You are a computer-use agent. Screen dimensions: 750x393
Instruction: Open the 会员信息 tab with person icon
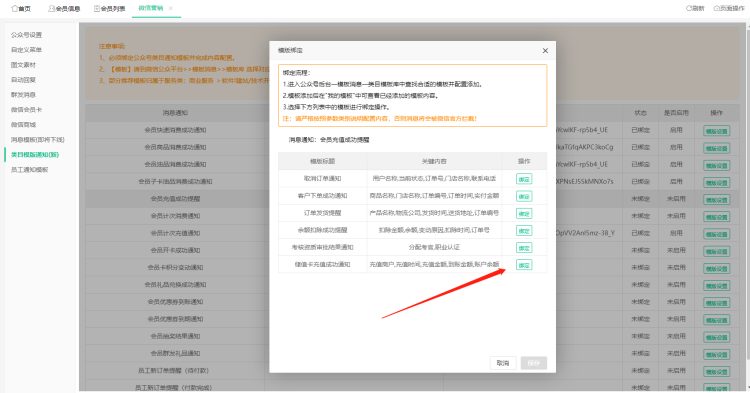64,9
